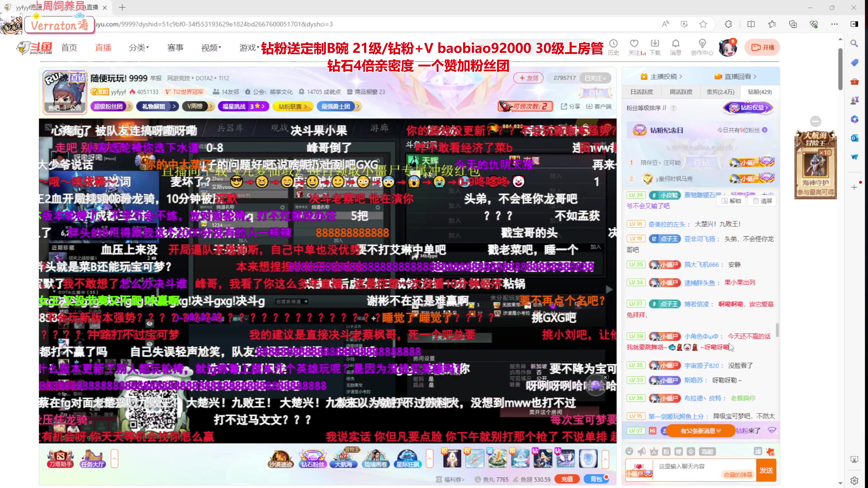Image resolution: width=868 pixels, height=488 pixels.
Task: Click the 充值 recharge button
Action: point(567,479)
